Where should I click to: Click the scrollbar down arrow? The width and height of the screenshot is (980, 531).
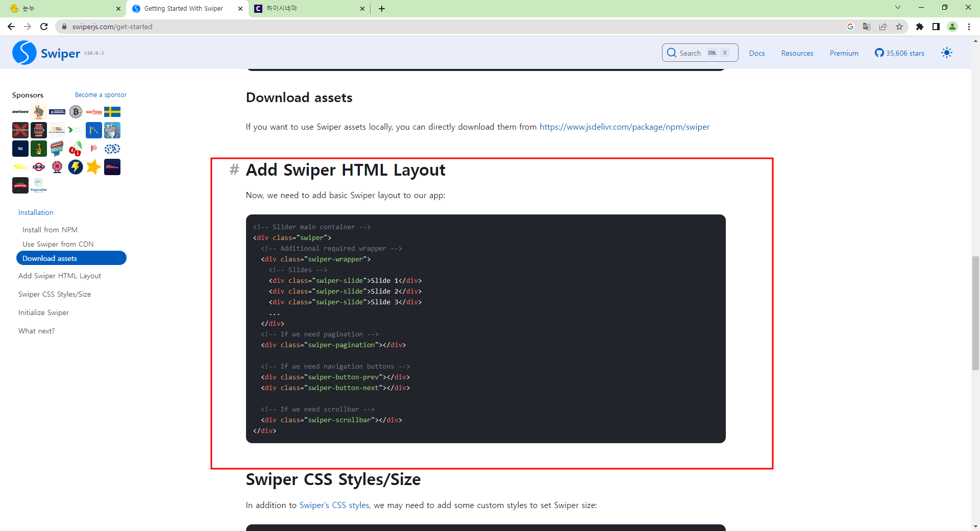[975, 526]
